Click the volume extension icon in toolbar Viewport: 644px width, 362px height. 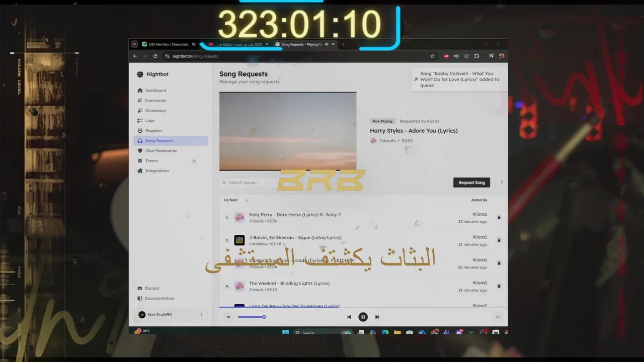click(x=456, y=56)
